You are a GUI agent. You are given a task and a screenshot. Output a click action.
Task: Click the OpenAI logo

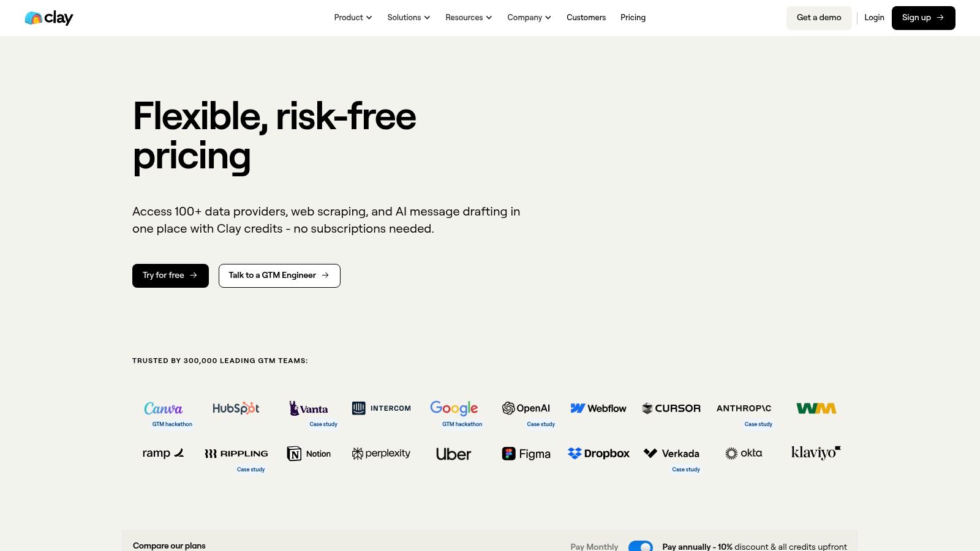(x=526, y=408)
